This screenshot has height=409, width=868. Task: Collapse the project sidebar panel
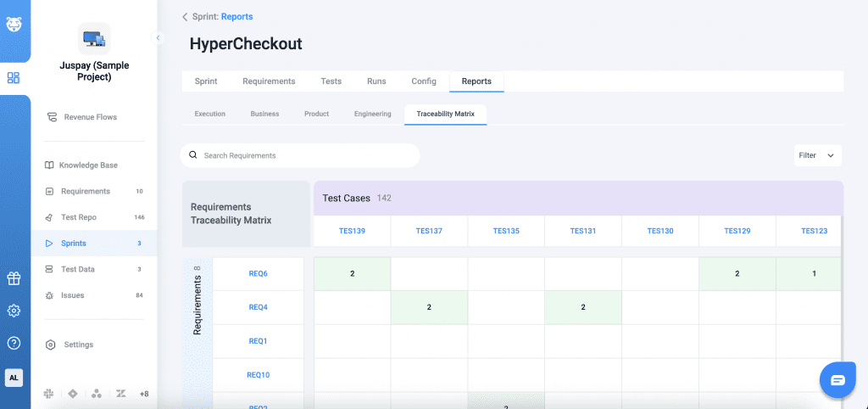(x=158, y=37)
